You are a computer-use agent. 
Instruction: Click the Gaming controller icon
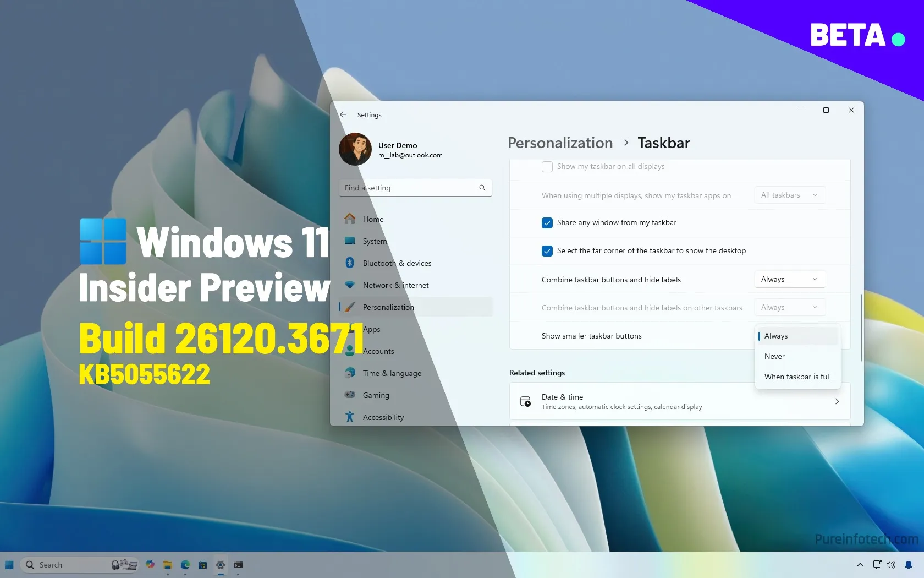(350, 394)
